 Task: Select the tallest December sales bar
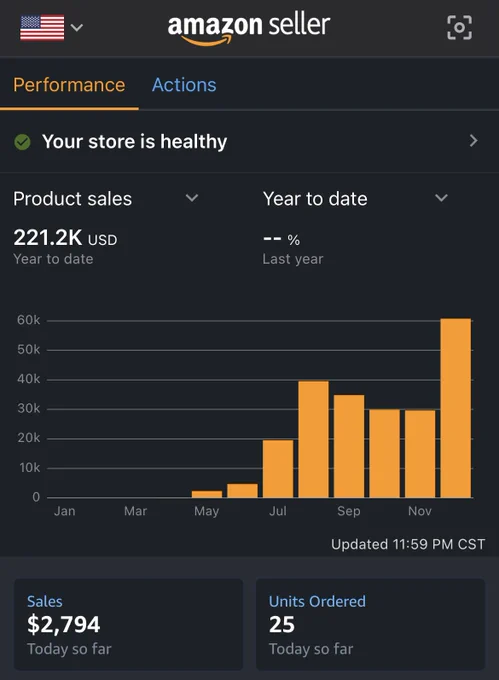456,408
